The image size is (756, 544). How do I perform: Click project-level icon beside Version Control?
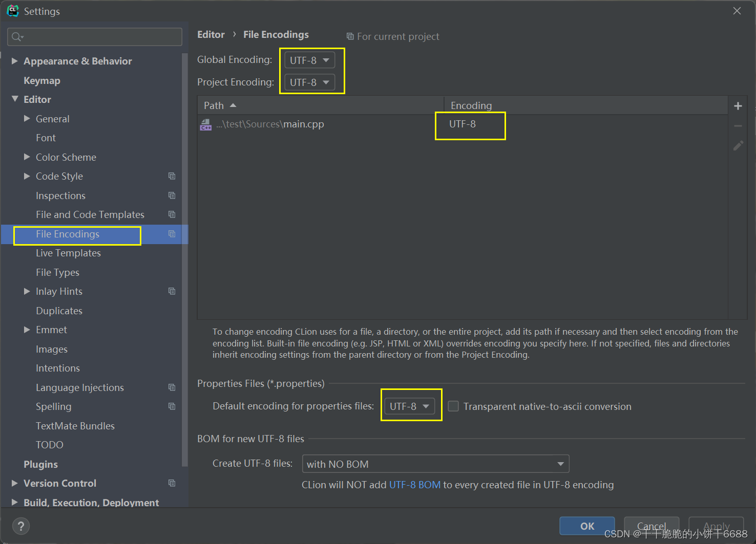pos(172,483)
